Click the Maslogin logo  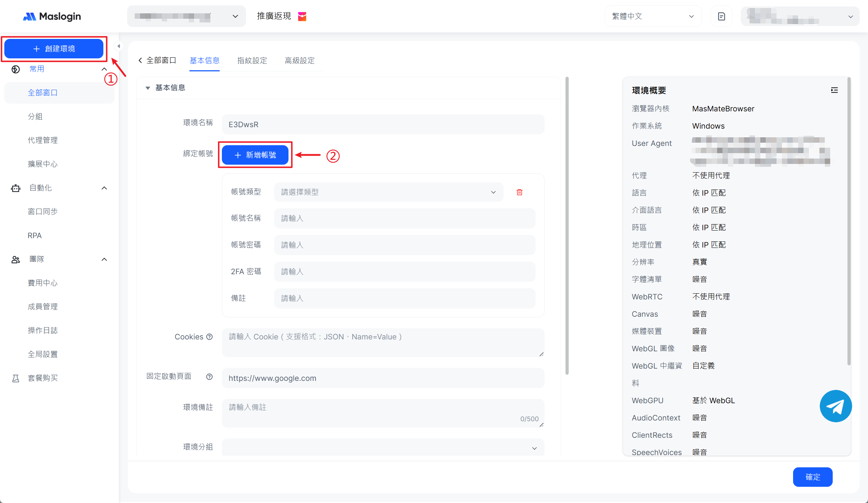(52, 16)
